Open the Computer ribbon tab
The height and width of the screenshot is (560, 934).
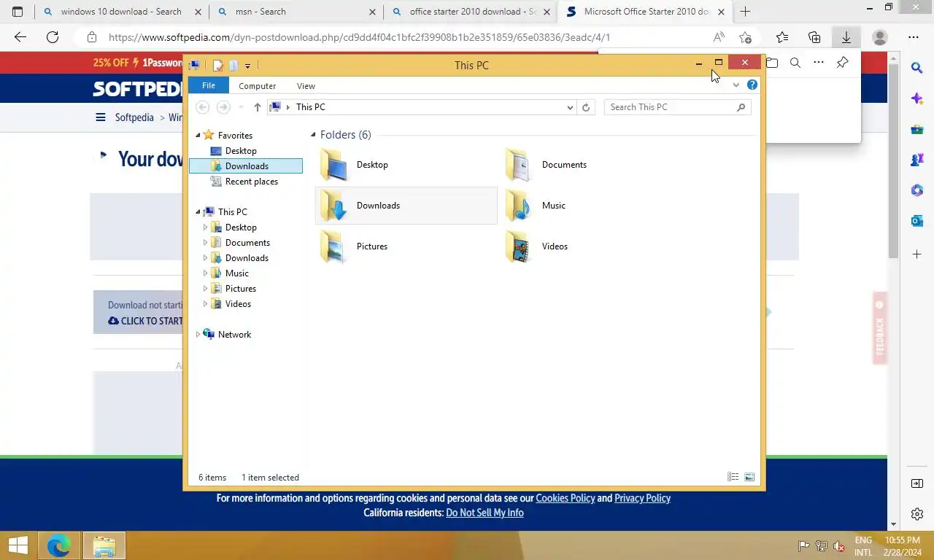257,86
